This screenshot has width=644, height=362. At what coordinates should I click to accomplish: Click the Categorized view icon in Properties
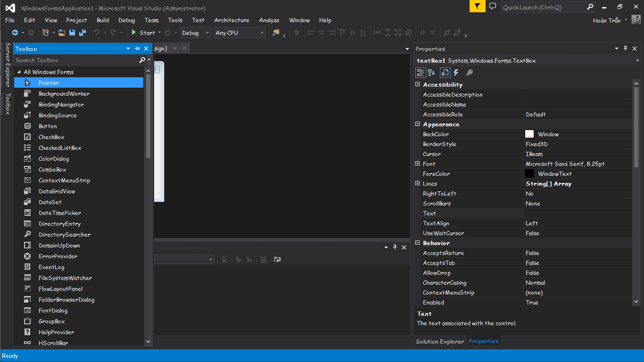(421, 73)
